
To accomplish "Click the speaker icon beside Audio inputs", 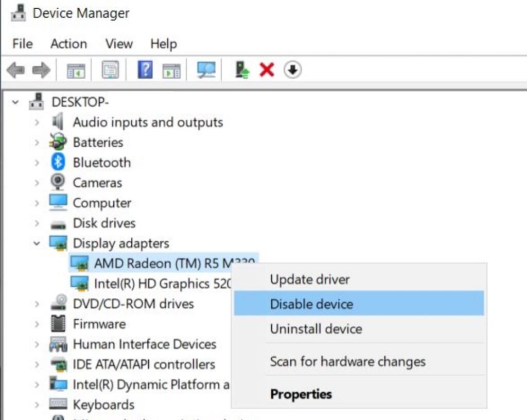I will click(x=58, y=122).
